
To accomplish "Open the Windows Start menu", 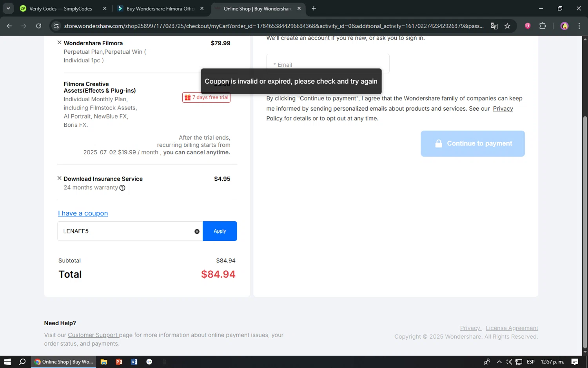I will 7,362.
